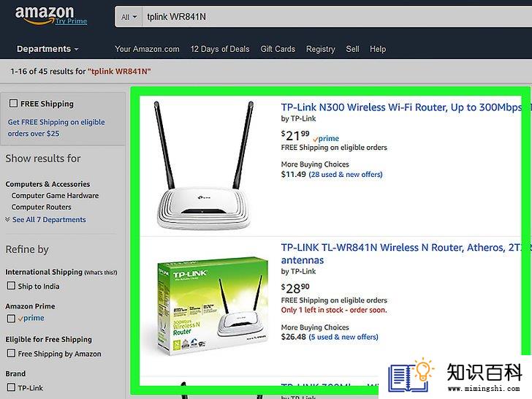This screenshot has height=399, width=532.
Task: Expand the Departments menu
Action: pyautogui.click(x=47, y=49)
